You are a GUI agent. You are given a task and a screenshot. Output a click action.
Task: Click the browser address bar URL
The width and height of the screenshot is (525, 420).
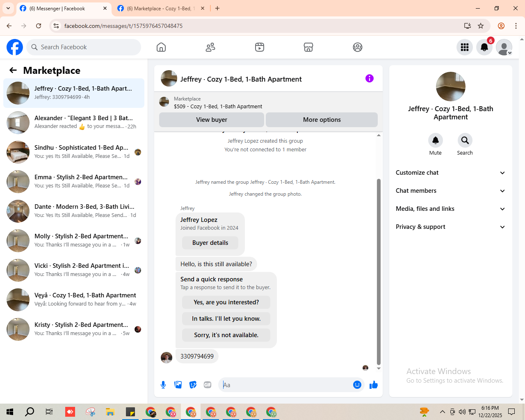(123, 26)
